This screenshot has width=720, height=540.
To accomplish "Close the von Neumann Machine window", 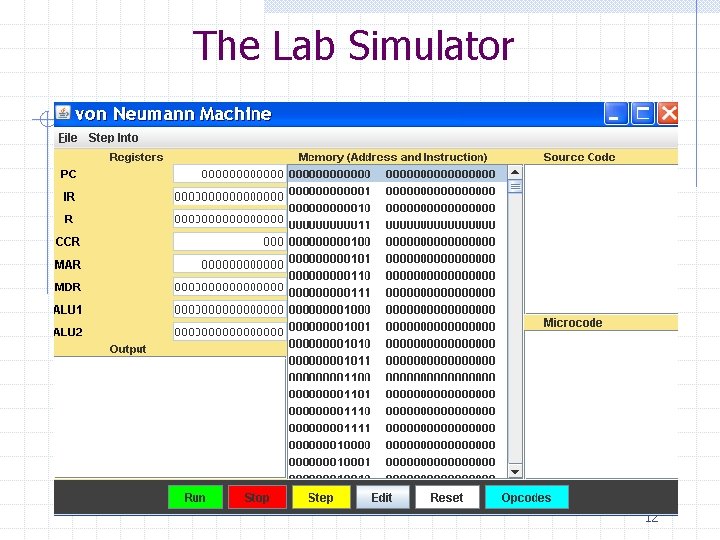I will pyautogui.click(x=668, y=113).
